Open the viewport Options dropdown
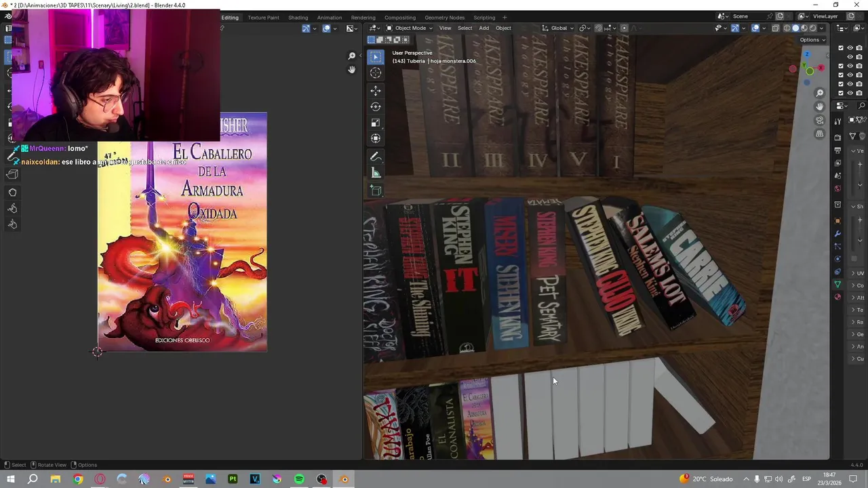868x488 pixels. 812,40
